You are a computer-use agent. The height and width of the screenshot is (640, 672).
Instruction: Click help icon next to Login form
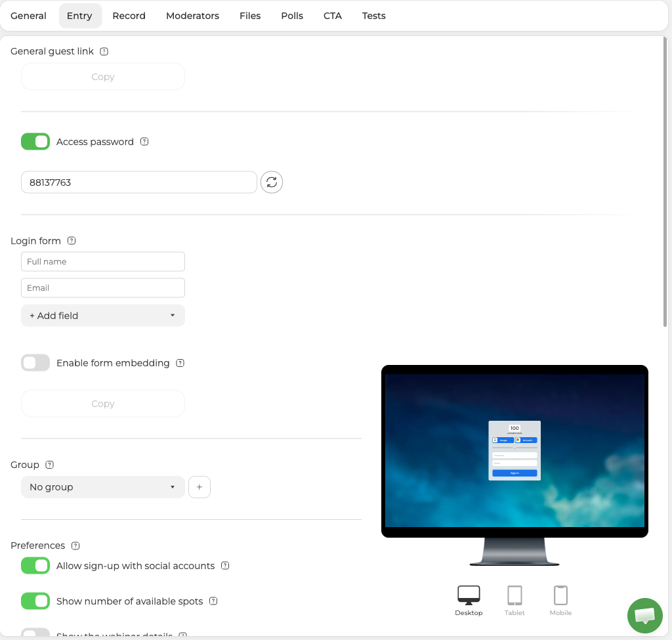click(x=72, y=241)
